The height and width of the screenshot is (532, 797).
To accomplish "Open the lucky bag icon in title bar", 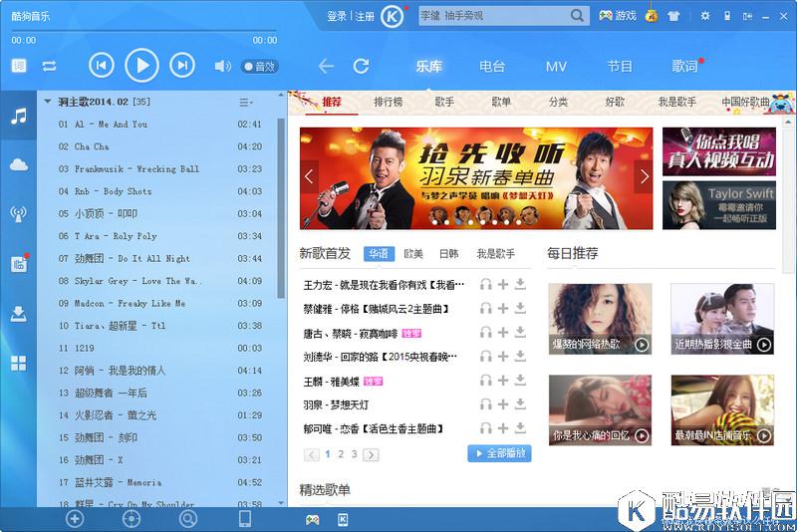I will (652, 15).
